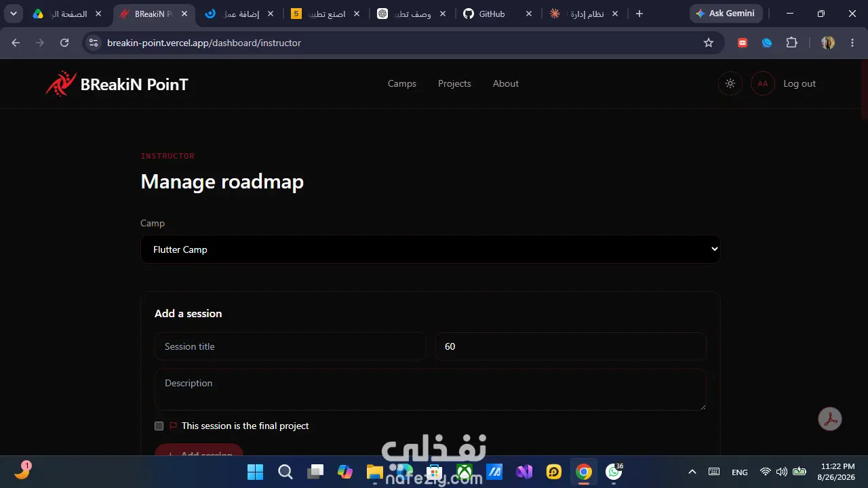This screenshot has width=868, height=488.
Task: View site information icon in address bar
Action: tap(94, 43)
